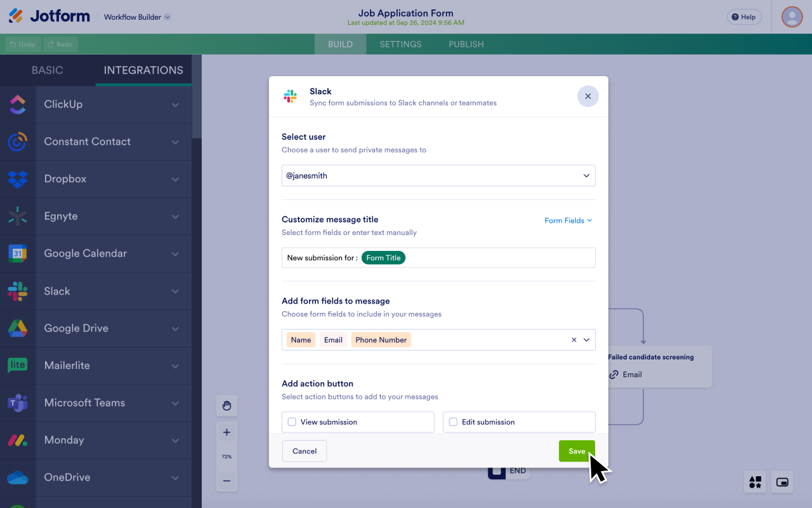
Task: Close the Slack dialog with X
Action: [588, 97]
